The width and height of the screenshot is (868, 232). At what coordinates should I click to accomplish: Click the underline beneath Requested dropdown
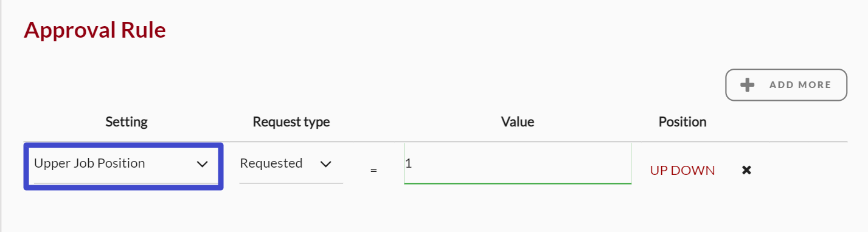[291, 183]
